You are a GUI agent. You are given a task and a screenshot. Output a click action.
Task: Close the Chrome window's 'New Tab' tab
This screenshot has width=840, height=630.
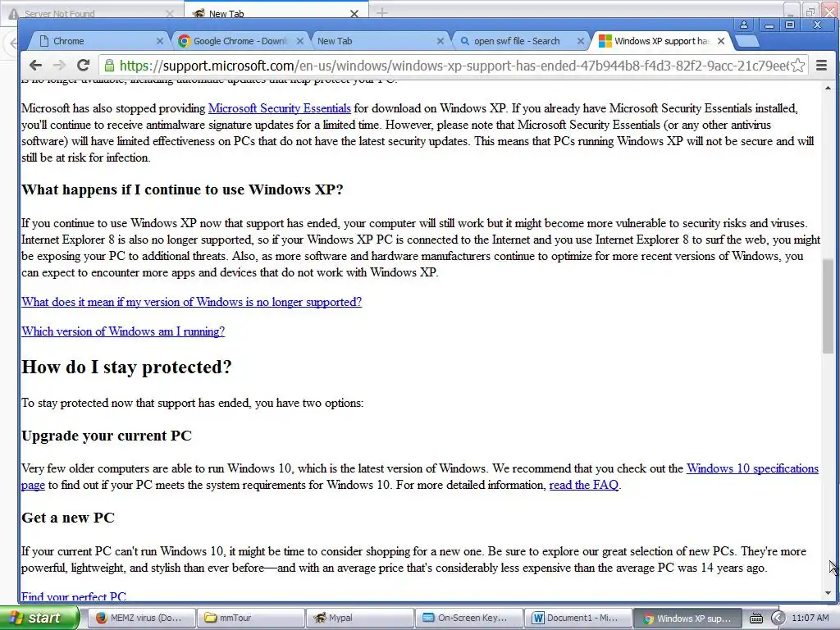441,41
